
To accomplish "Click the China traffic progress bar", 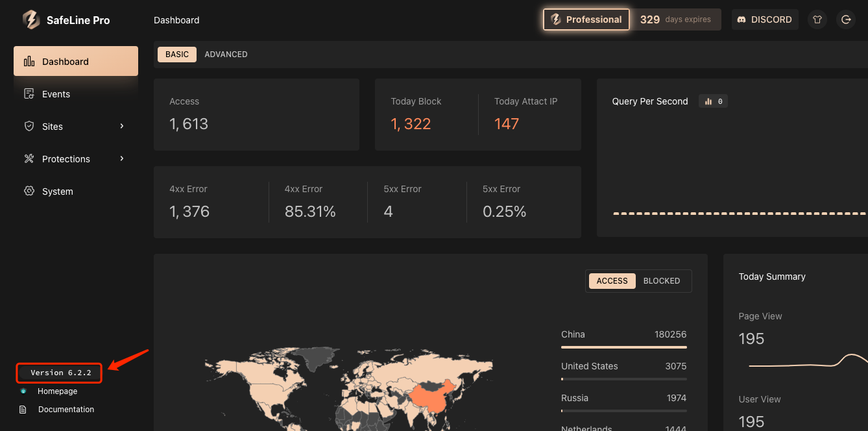I will coord(623,347).
